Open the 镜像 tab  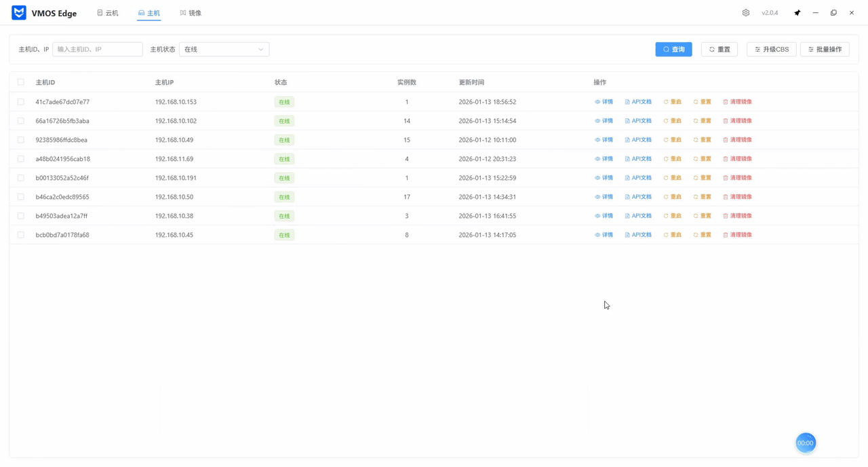click(x=191, y=13)
